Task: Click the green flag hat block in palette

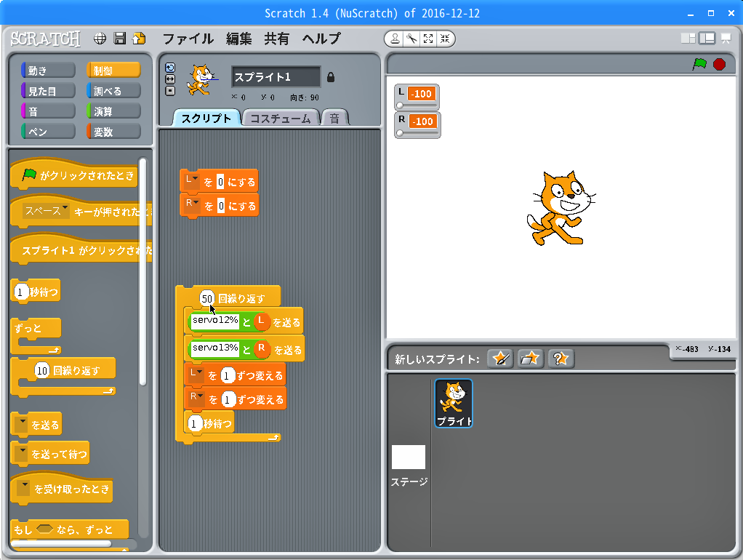Action: coord(74,175)
